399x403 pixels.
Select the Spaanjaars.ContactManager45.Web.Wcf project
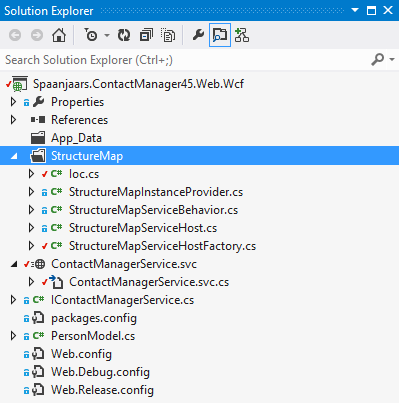(138, 84)
